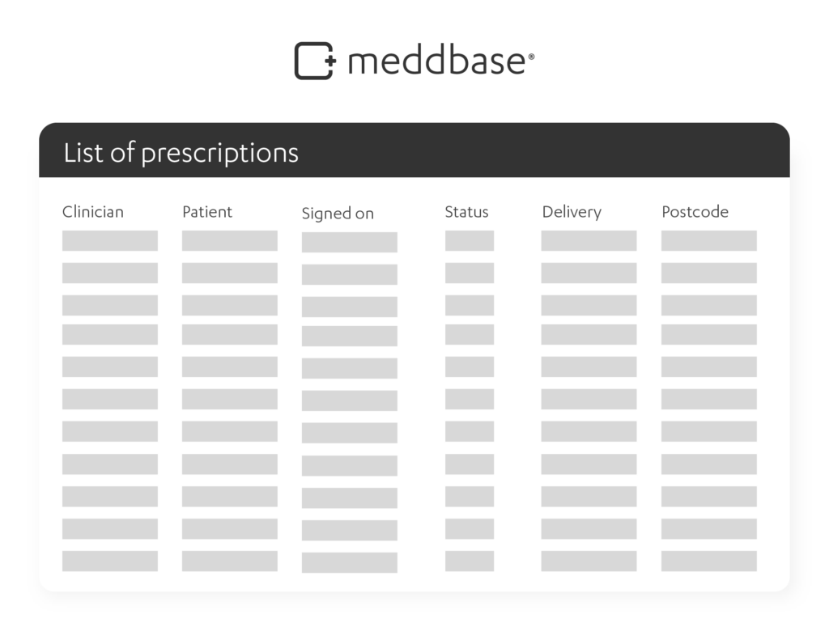Click first row cell under Status
Viewport: 829px width, 644px height.
470,241
